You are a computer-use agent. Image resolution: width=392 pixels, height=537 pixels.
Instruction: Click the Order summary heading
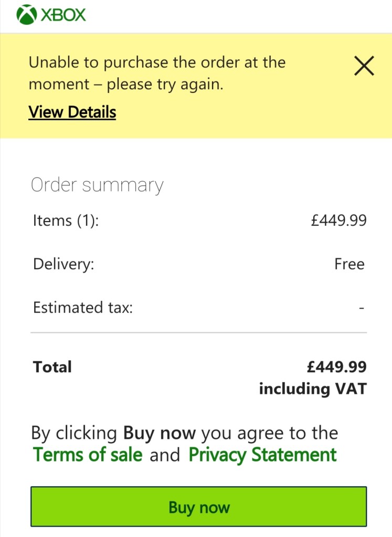tap(97, 185)
